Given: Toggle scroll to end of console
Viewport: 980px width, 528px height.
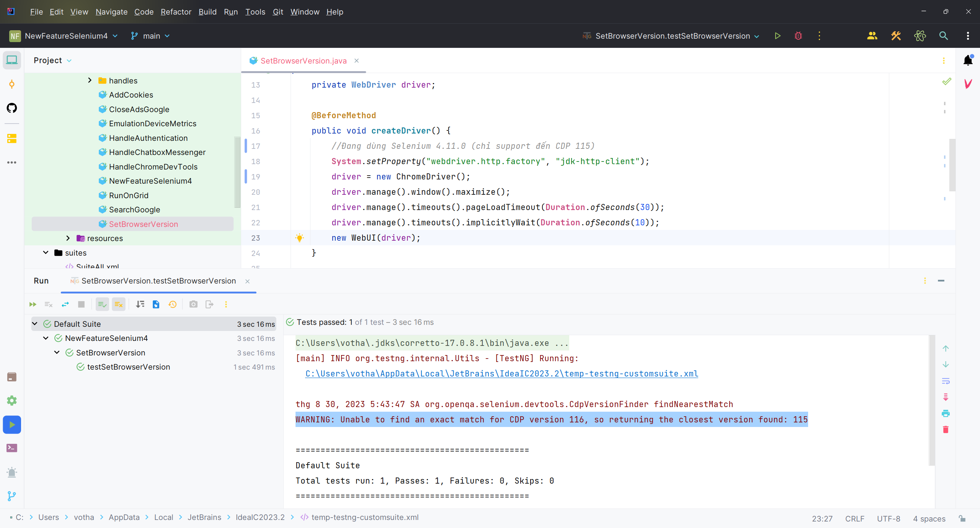Looking at the screenshot, I should pyautogui.click(x=946, y=397).
